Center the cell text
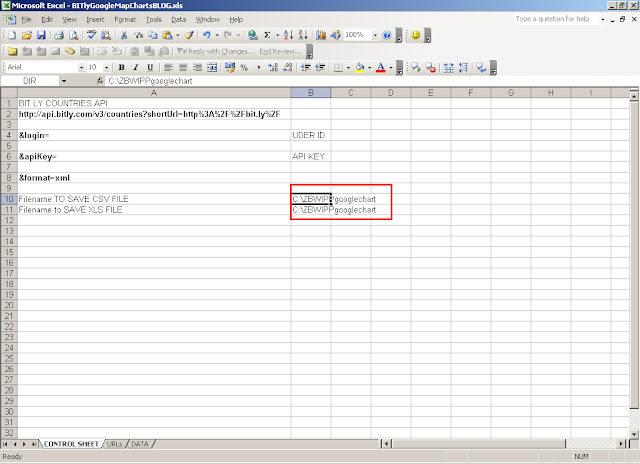Image resolution: width=640 pixels, height=464 pixels. pos(183,67)
